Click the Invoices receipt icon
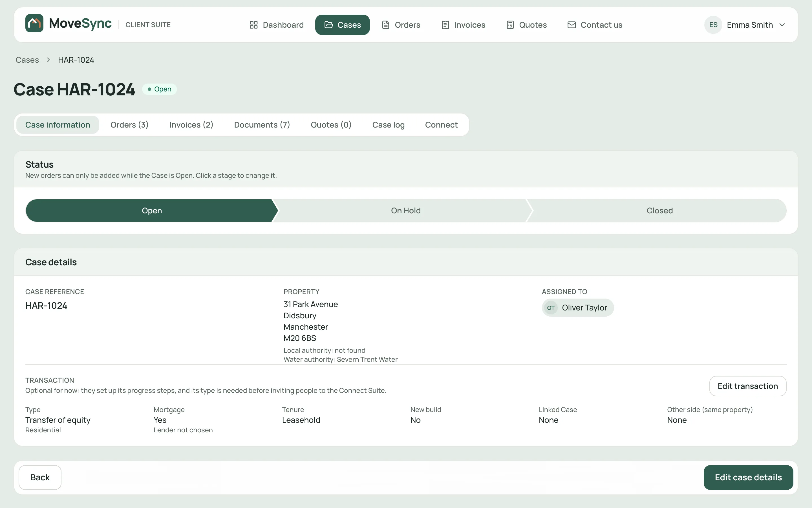 tap(445, 25)
